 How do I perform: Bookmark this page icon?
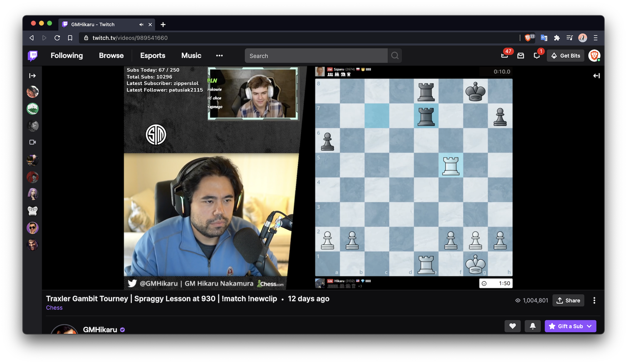[x=70, y=38]
